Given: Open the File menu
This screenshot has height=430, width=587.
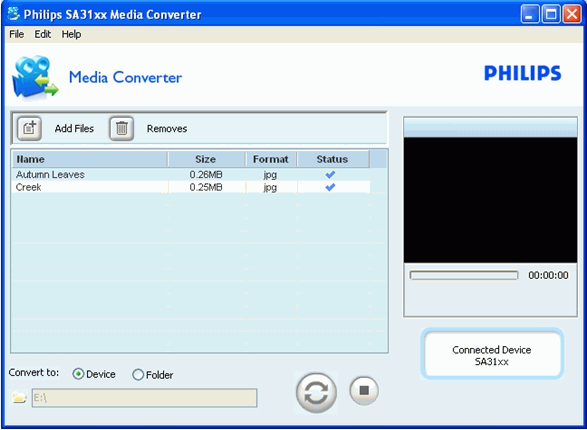Looking at the screenshot, I should point(16,34).
